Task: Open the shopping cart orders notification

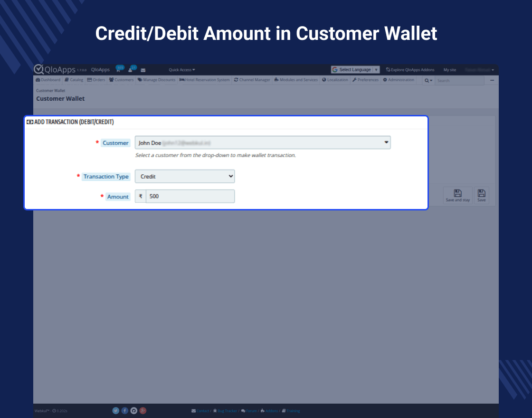Action: 119,69
